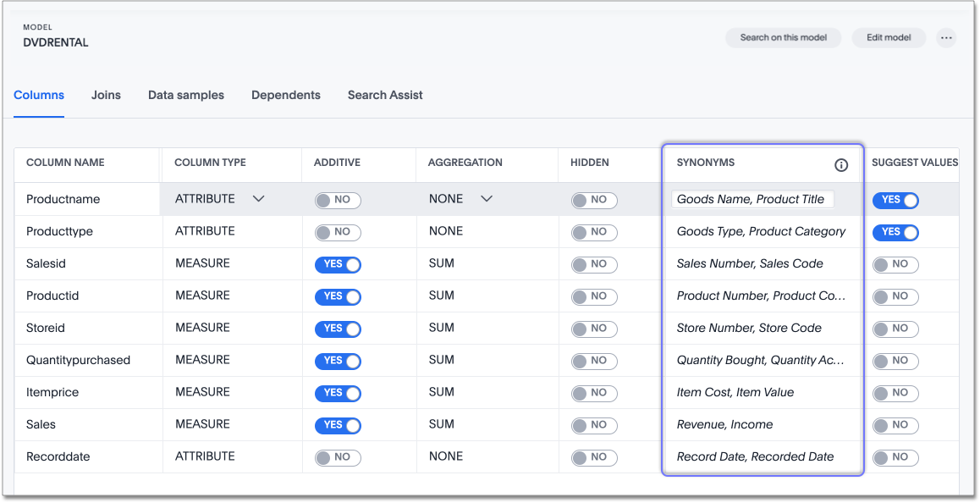
Task: Disable suggest values for Productname
Action: (895, 200)
